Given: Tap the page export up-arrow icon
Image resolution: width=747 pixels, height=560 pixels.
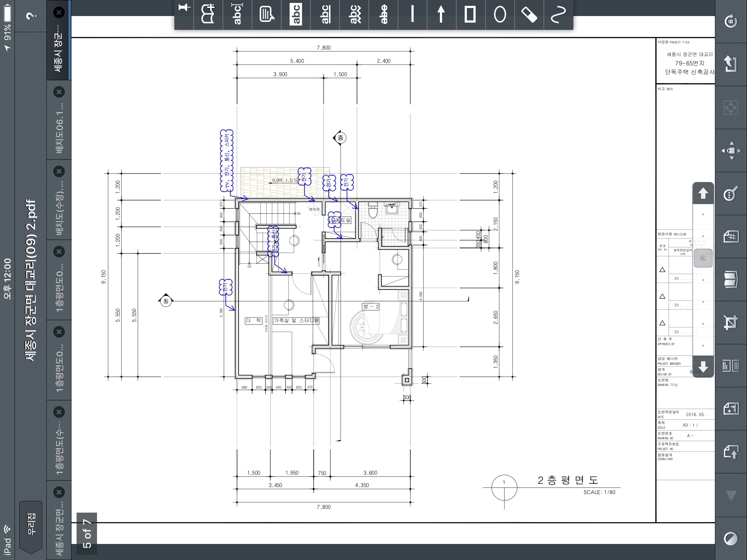Looking at the screenshot, I should (731, 452).
